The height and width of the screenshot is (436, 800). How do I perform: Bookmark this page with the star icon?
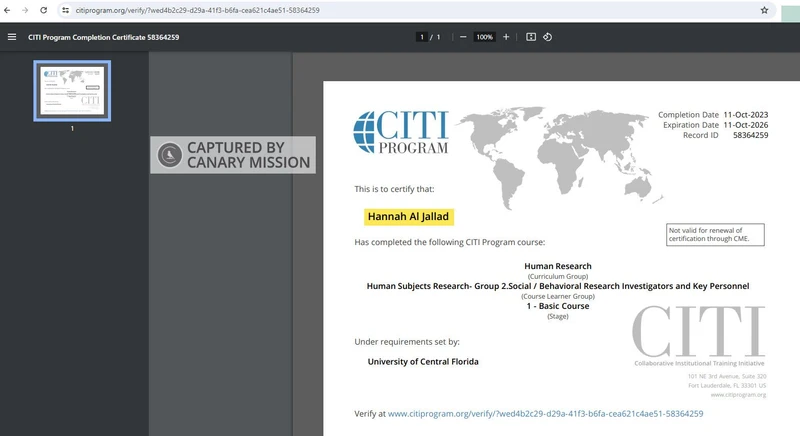coord(764,10)
